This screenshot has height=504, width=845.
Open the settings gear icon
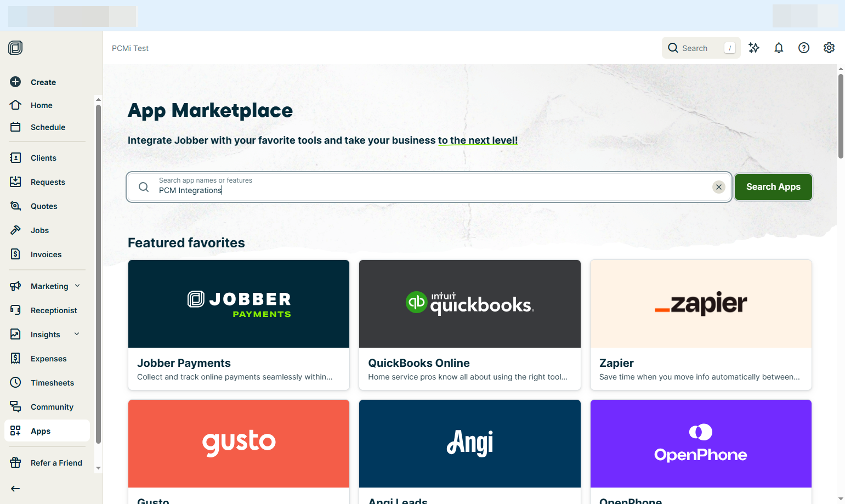829,48
